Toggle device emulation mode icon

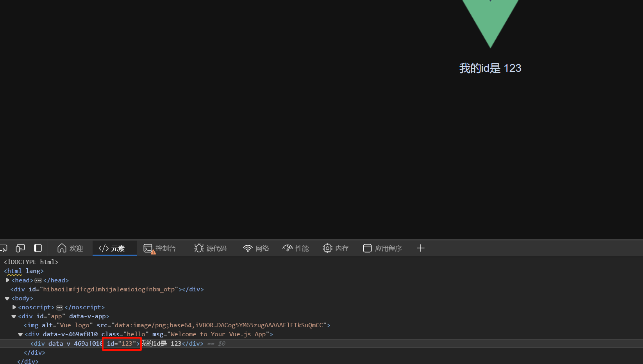[x=20, y=248]
